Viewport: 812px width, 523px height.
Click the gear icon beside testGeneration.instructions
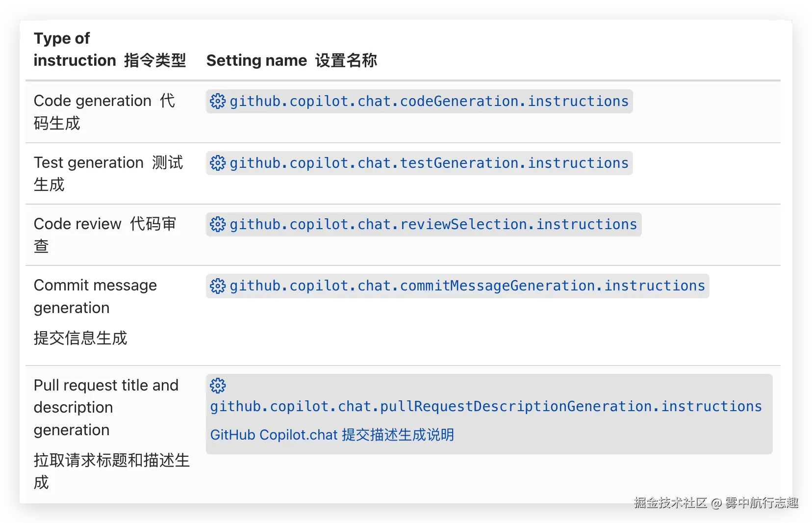(x=218, y=163)
